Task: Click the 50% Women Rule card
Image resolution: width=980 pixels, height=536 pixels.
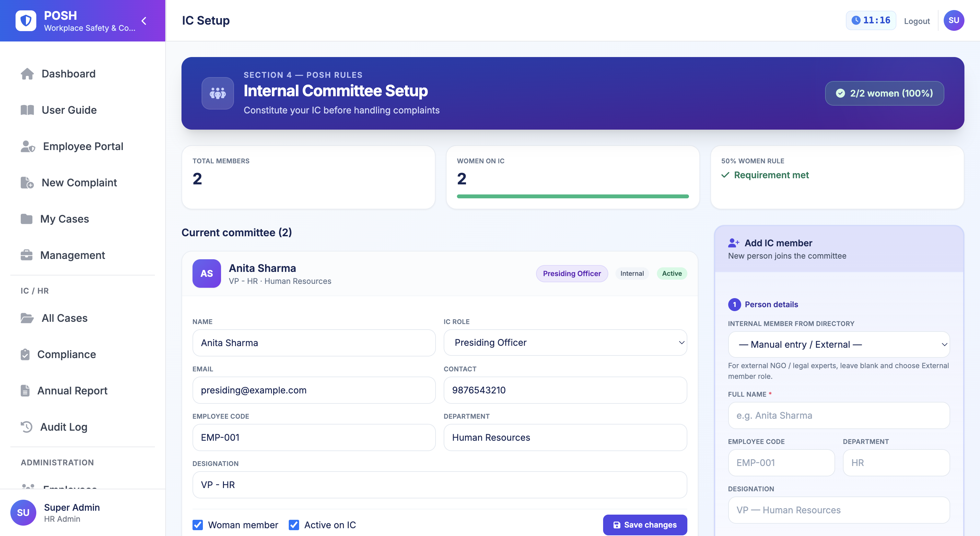Action: tap(837, 177)
